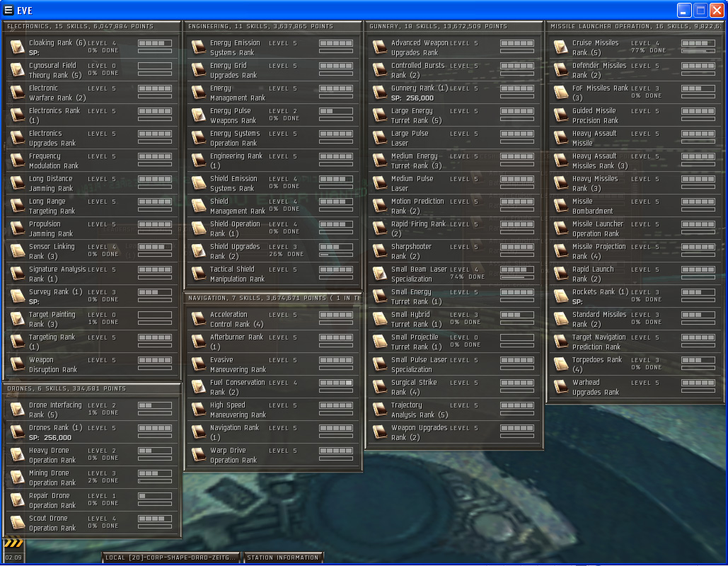Select the Scout Drone Operation book icon

[17, 523]
